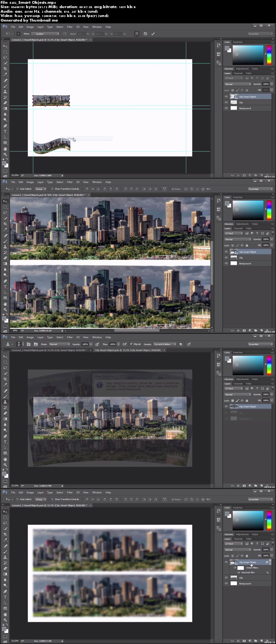Click the Gaussian Blur filter name
This screenshot has width=276, height=644.
pos(248,572)
